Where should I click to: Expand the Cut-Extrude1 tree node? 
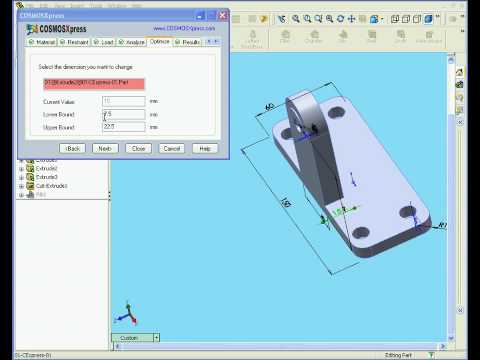tap(21, 186)
